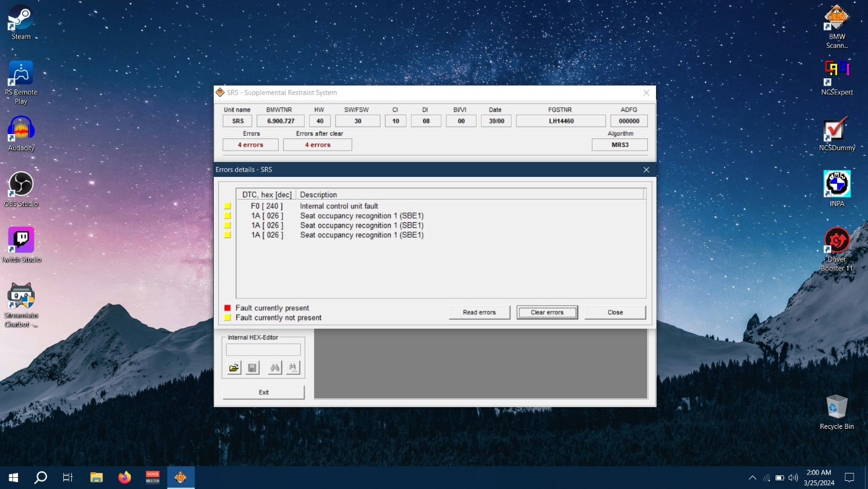Click the find next binoculars icon
868x489 pixels.
pos(293,368)
